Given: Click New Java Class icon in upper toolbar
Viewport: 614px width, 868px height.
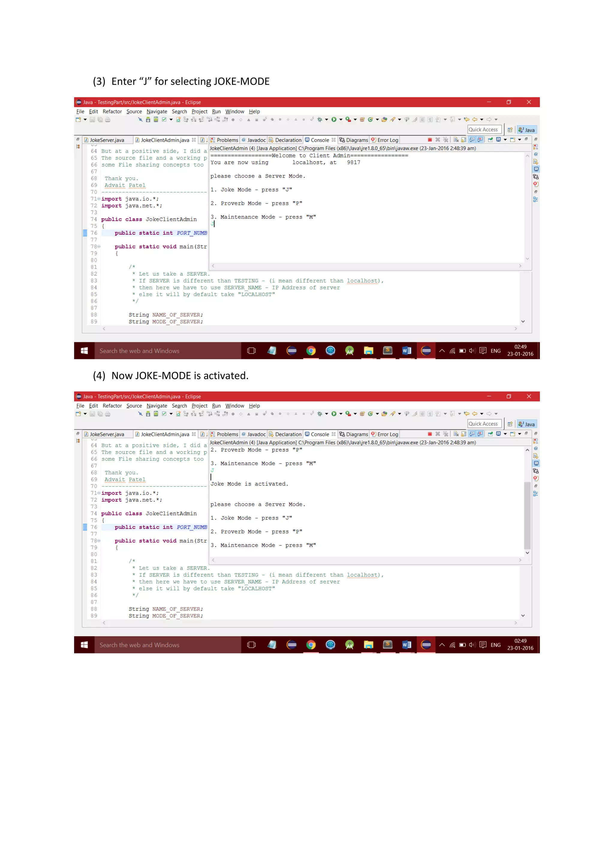Looking at the screenshot, I should (370, 120).
